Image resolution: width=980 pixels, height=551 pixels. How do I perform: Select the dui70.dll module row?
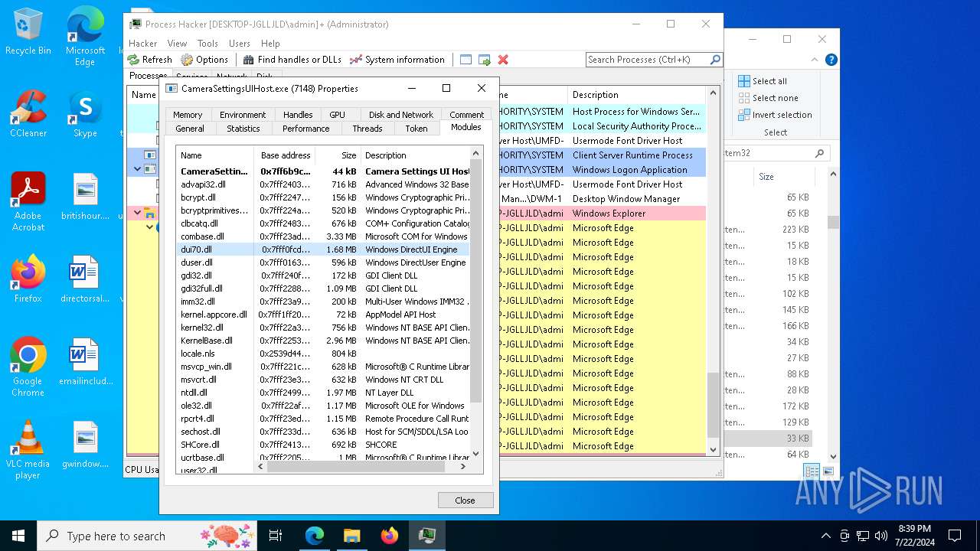(323, 249)
